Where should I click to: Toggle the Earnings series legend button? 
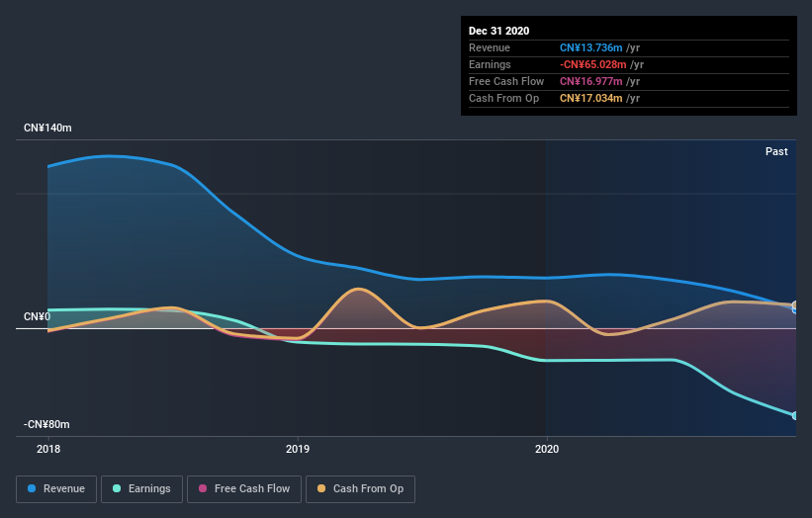pyautogui.click(x=141, y=489)
